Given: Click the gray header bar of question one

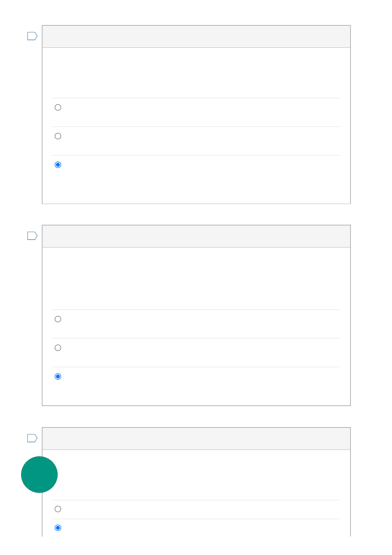Looking at the screenshot, I should [196, 37].
